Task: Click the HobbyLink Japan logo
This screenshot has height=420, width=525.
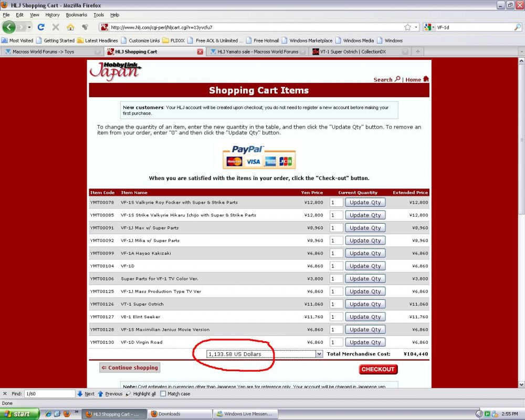Action: pyautogui.click(x=115, y=71)
